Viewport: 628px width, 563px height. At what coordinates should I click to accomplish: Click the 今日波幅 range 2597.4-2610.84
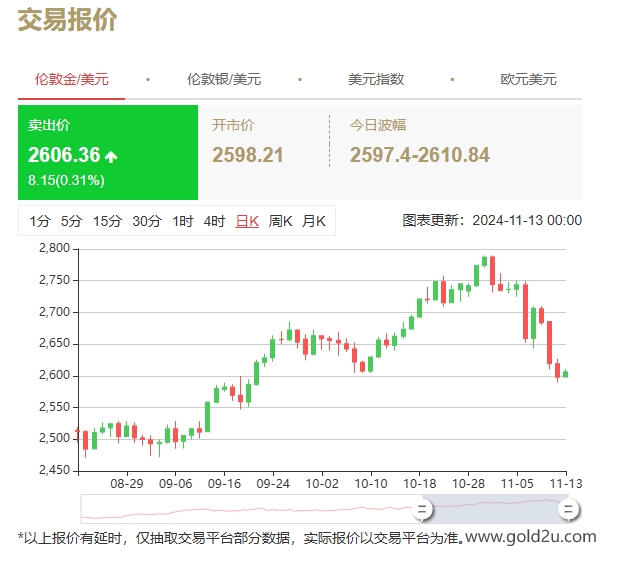pos(419,155)
